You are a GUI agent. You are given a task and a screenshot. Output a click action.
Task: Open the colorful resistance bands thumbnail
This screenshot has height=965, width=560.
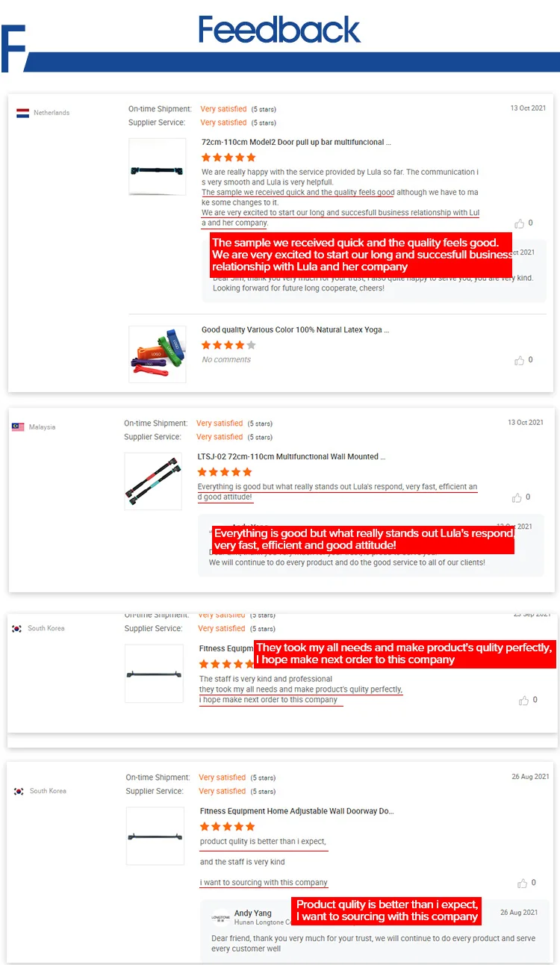[x=157, y=354]
